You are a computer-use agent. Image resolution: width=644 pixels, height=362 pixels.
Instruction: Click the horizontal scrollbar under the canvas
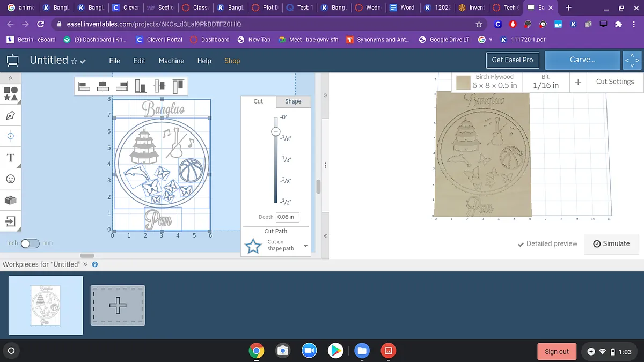(x=87, y=255)
